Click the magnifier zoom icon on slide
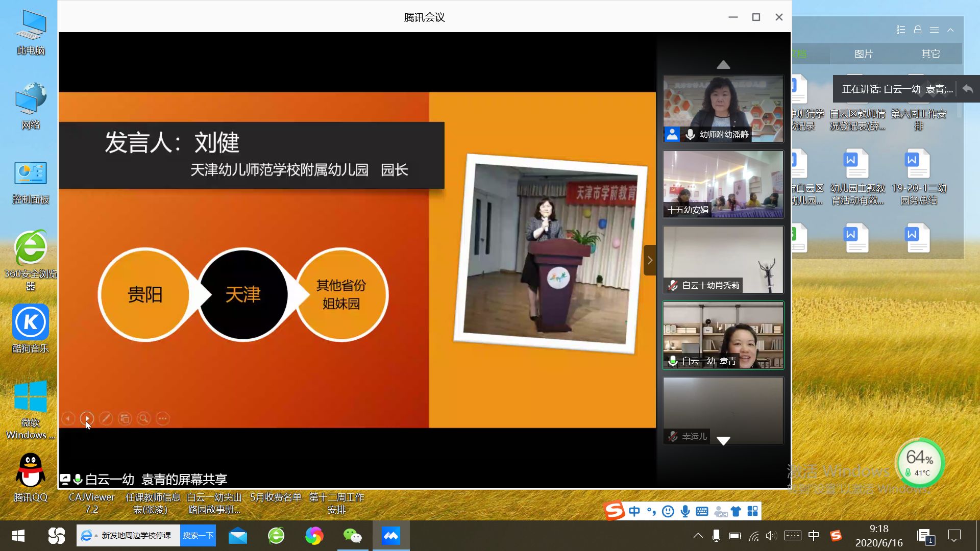The width and height of the screenshot is (980, 551). coord(144,419)
